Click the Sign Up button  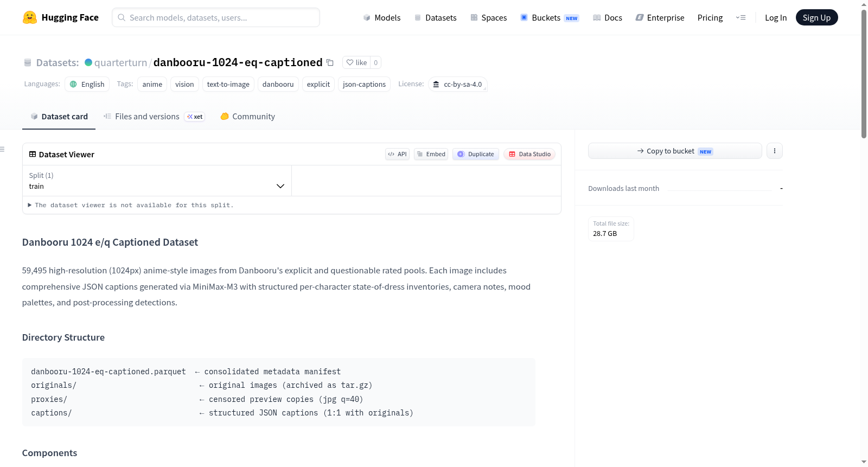pyautogui.click(x=817, y=17)
